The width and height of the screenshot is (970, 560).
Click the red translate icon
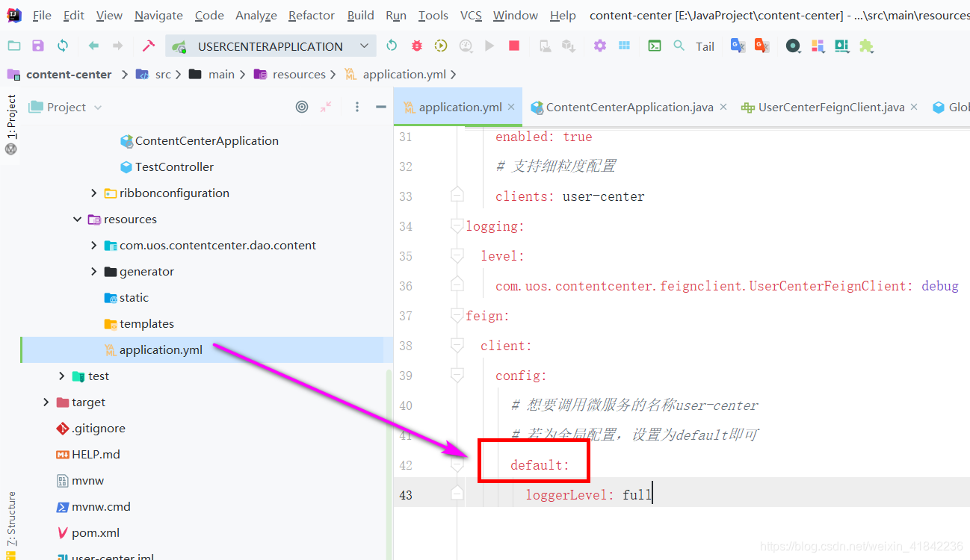point(762,46)
